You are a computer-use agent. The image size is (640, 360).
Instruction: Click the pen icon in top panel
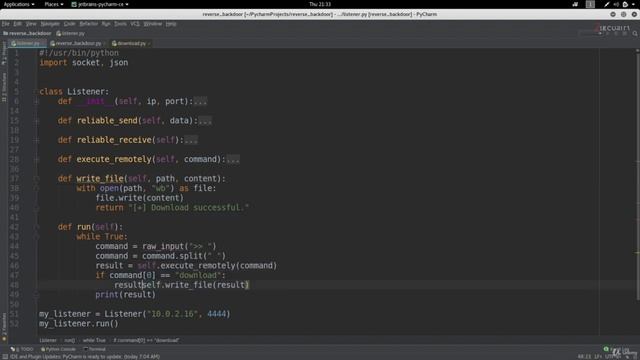607,4
